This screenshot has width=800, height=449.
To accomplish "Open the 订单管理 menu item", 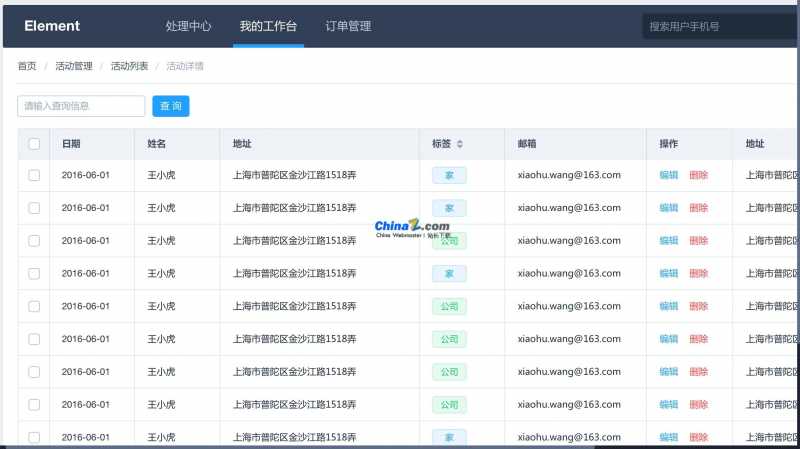I will coord(348,26).
